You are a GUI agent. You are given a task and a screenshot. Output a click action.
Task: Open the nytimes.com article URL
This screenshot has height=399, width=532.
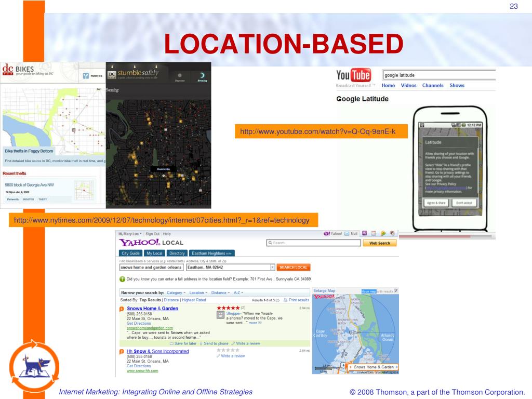click(162, 220)
